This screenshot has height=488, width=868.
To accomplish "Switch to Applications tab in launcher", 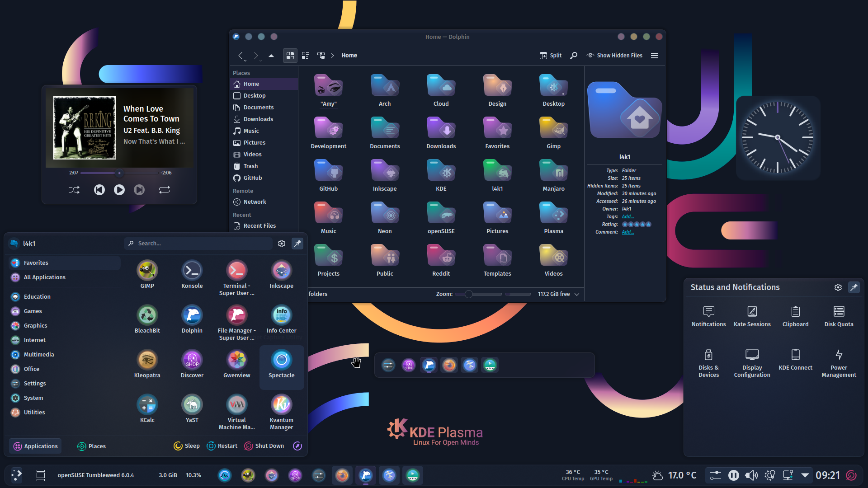I will [35, 446].
